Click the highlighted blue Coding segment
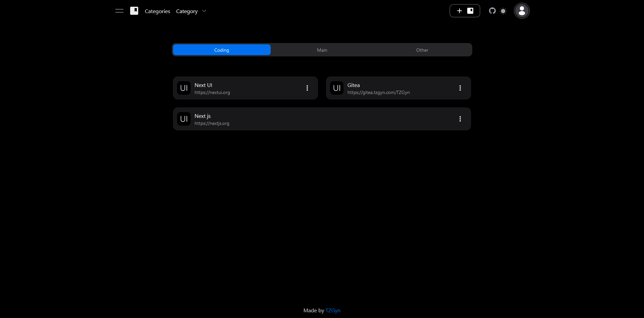Image resolution: width=644 pixels, height=318 pixels. click(x=221, y=49)
